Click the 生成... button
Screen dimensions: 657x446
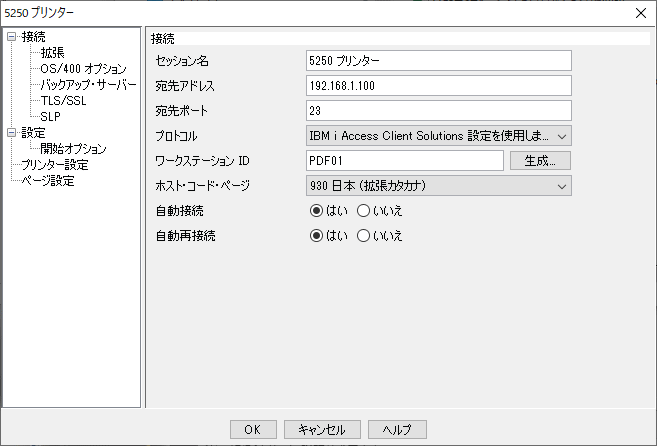point(540,161)
